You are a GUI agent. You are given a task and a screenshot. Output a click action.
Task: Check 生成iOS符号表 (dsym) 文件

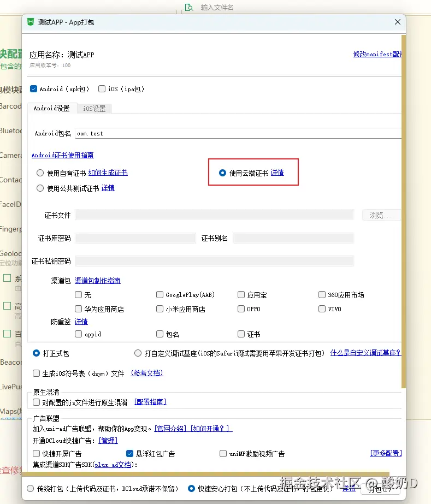coord(36,373)
